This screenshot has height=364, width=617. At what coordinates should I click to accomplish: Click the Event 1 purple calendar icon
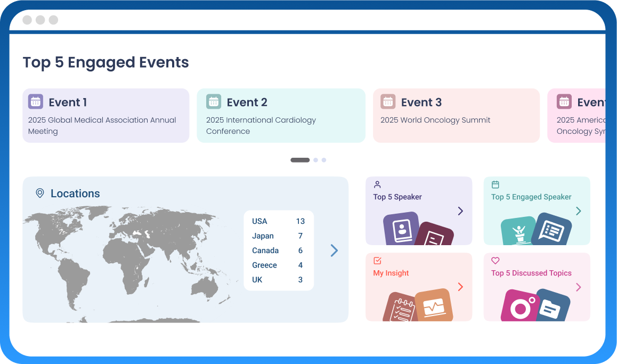[36, 101]
